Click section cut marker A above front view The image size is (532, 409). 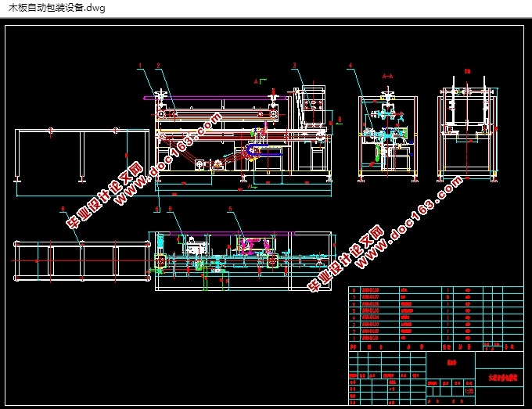click(x=256, y=81)
